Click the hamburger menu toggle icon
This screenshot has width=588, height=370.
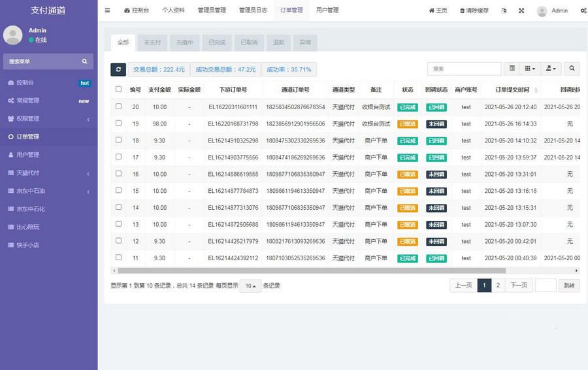(108, 10)
